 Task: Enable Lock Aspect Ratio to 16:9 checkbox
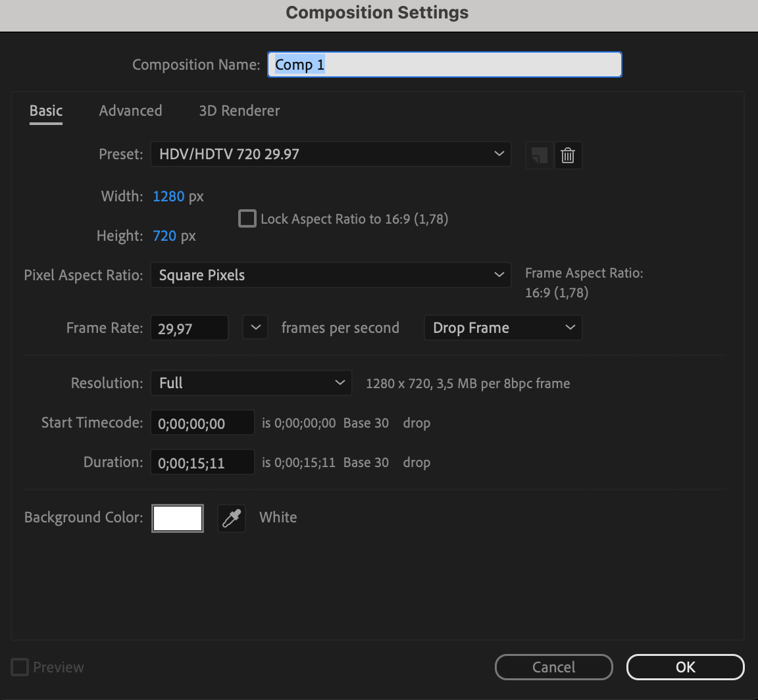(247, 218)
